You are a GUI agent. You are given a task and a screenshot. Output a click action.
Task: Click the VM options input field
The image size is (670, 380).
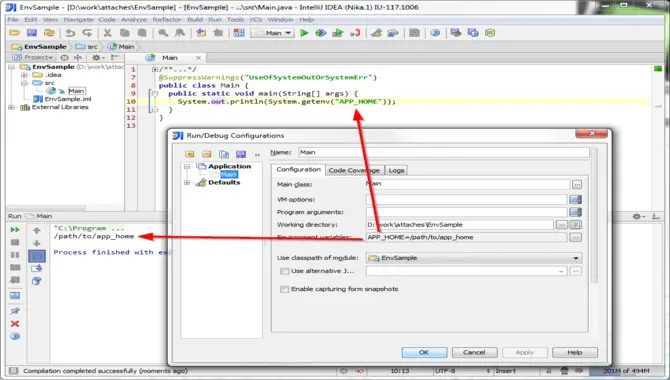(467, 200)
